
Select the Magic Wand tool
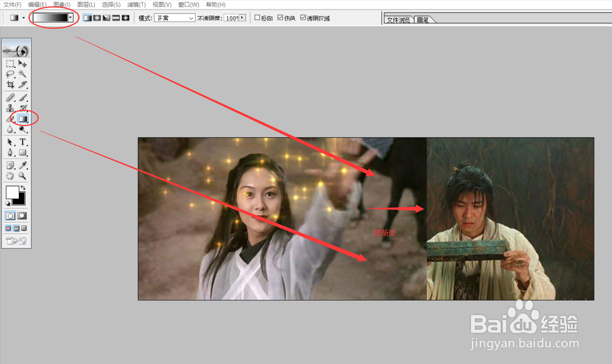pyautogui.click(x=23, y=74)
